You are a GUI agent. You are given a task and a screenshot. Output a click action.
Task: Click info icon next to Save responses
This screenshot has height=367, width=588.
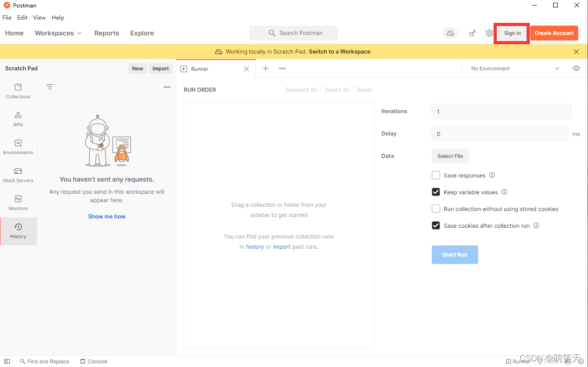(492, 176)
